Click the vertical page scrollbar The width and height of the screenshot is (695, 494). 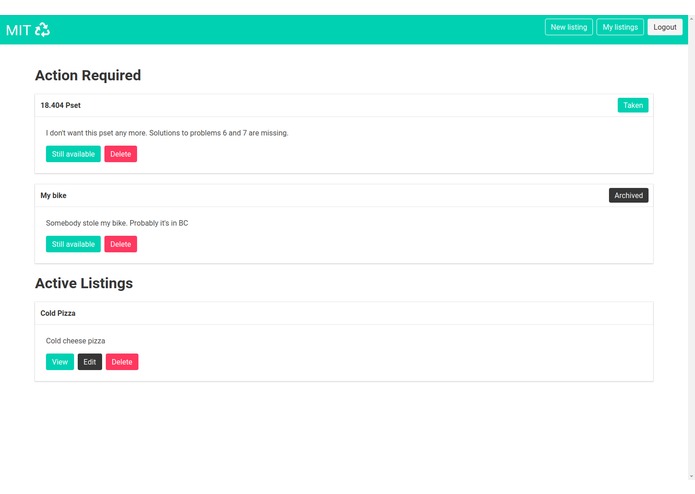pos(691,247)
